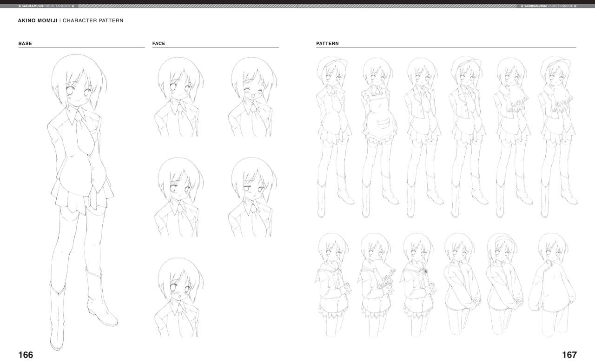The image size is (595, 364).
Task: Click the AKINO MOMIJI title text
Action: (x=38, y=21)
